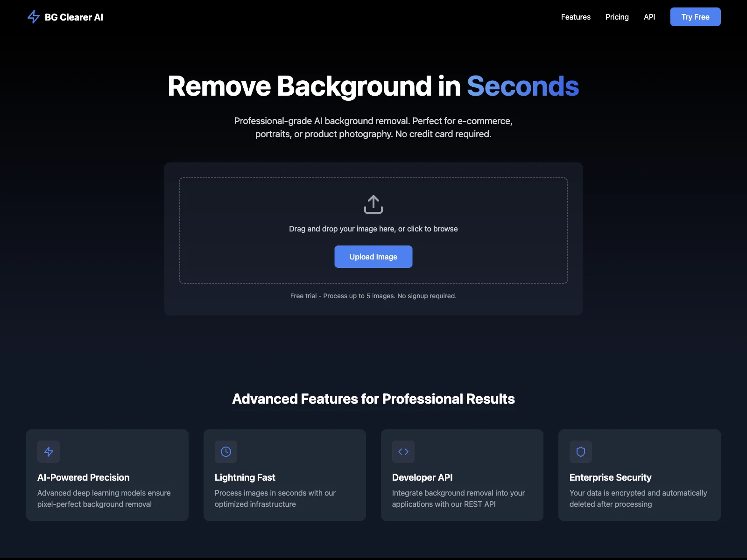Select the Lightning Fast card title
The height and width of the screenshot is (560, 747).
[245, 477]
